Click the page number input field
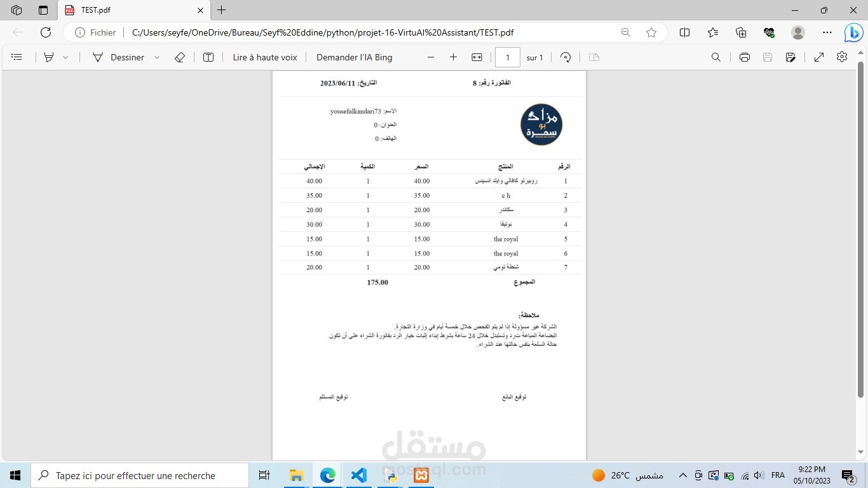 pyautogui.click(x=508, y=57)
